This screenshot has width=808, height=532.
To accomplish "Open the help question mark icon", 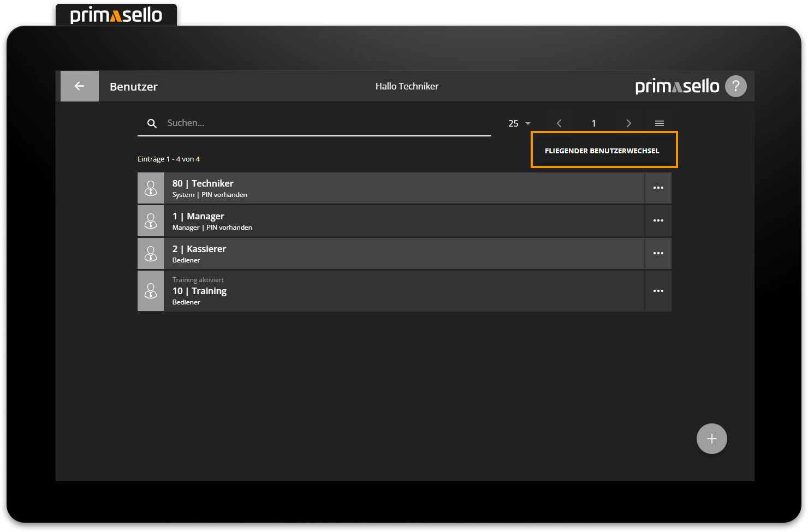I will pos(735,86).
